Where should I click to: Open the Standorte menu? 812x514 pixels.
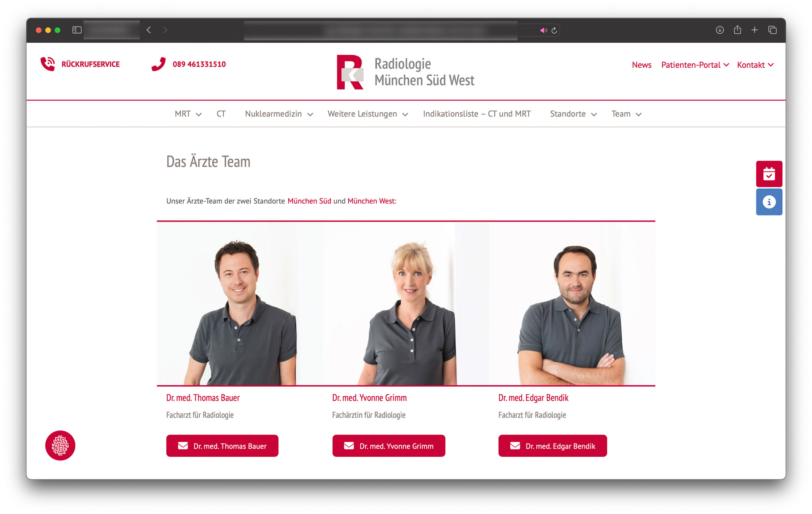click(573, 114)
